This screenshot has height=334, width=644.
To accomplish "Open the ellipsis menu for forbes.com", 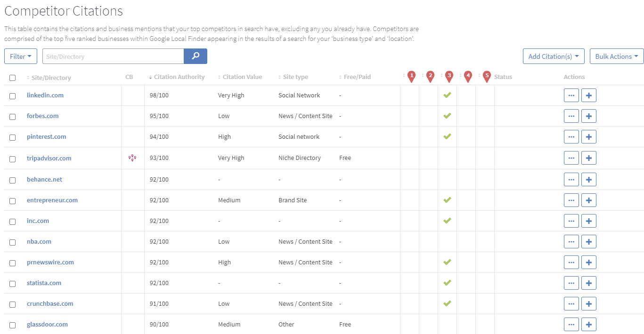I will tap(571, 116).
